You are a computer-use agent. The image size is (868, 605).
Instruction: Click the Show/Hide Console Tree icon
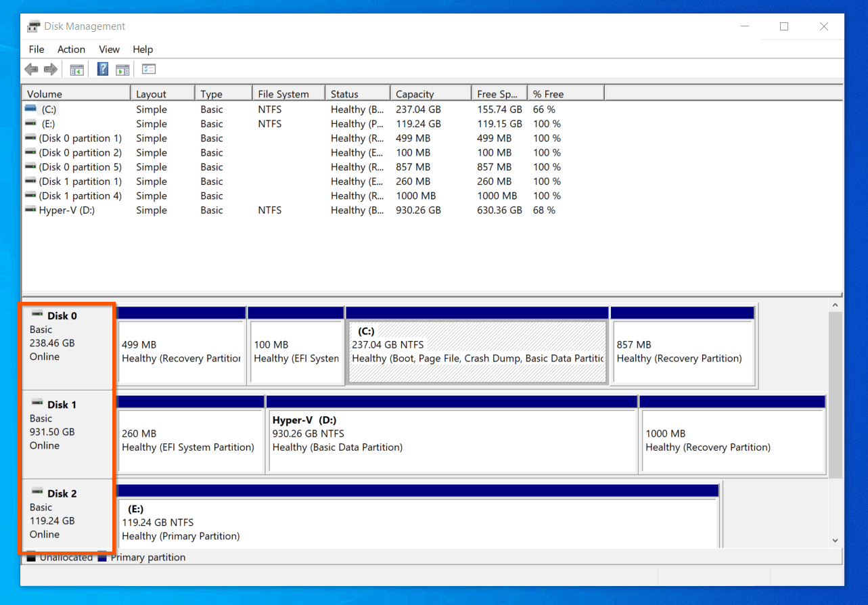coord(77,69)
